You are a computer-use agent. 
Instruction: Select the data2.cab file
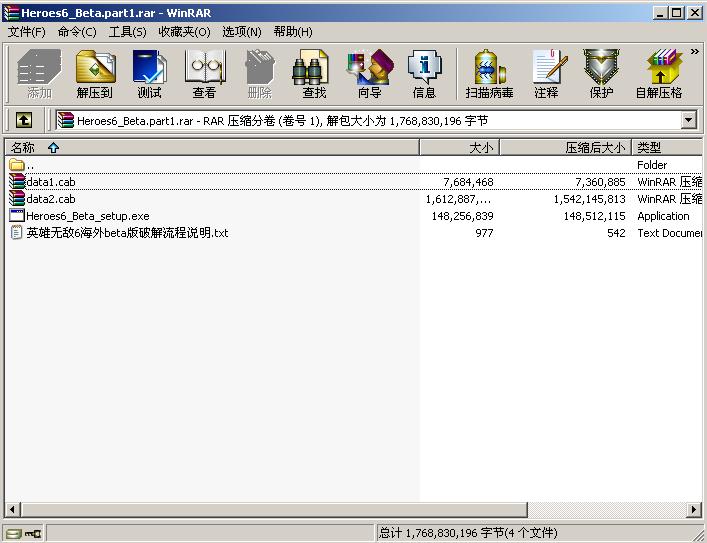point(50,199)
